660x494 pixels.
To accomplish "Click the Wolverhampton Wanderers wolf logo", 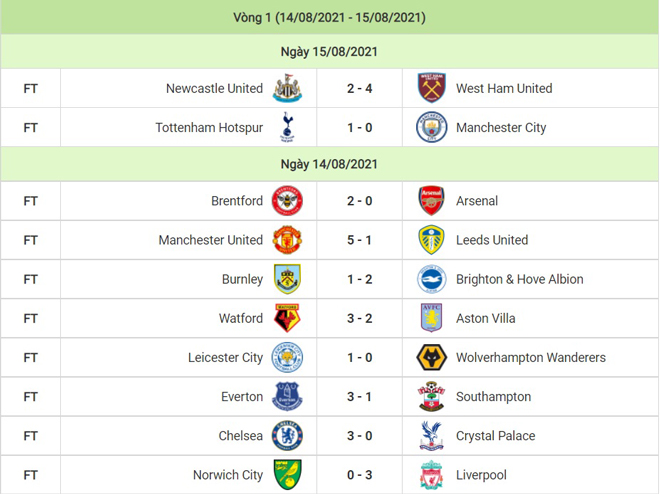I will (431, 357).
